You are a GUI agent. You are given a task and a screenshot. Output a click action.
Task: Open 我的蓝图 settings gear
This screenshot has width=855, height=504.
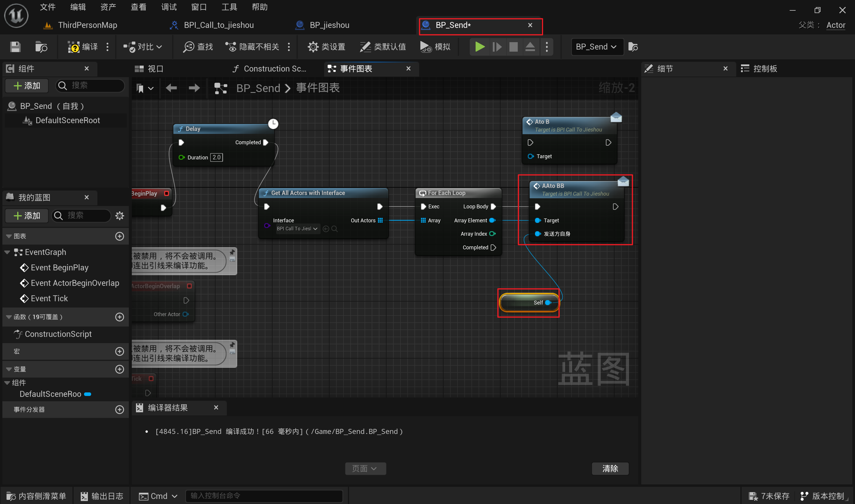[x=120, y=216]
